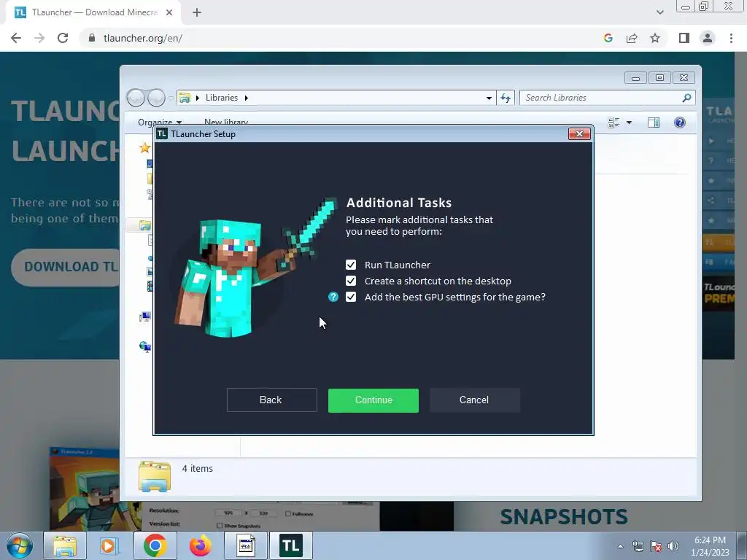The width and height of the screenshot is (747, 560).
Task: Click the Explorer search magnifier icon
Action: pyautogui.click(x=686, y=98)
